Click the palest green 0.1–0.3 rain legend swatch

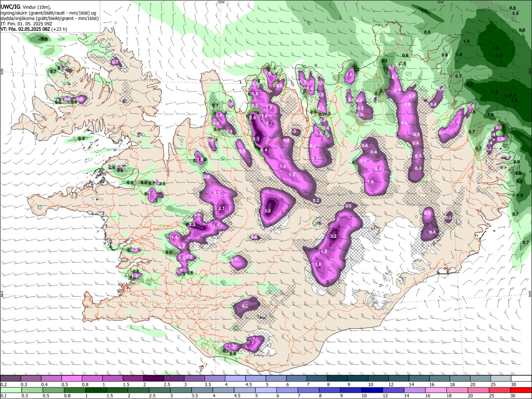point(10,390)
